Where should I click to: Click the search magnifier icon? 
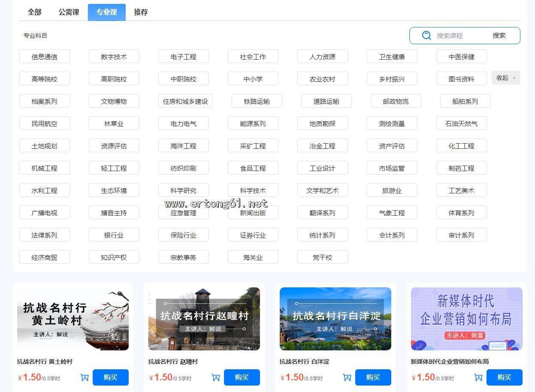(x=426, y=36)
